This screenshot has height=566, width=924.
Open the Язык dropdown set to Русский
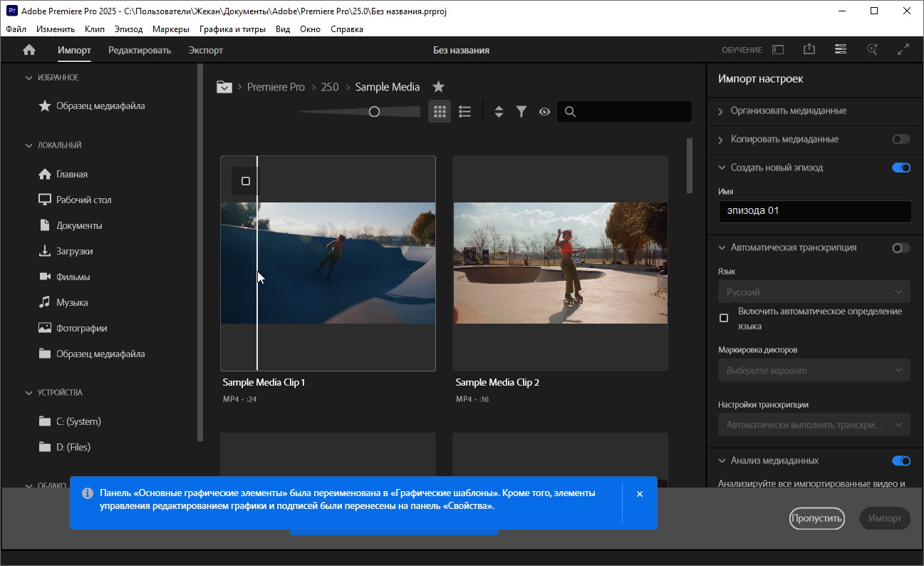pyautogui.click(x=814, y=292)
